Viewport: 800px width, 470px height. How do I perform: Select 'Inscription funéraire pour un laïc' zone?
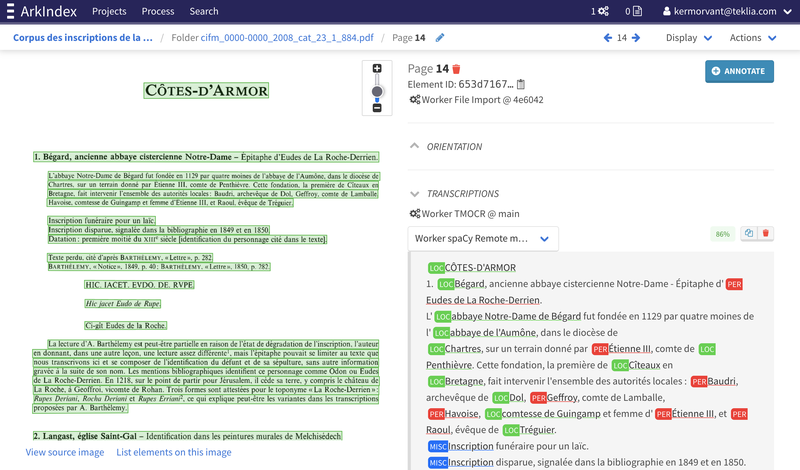coord(102,220)
